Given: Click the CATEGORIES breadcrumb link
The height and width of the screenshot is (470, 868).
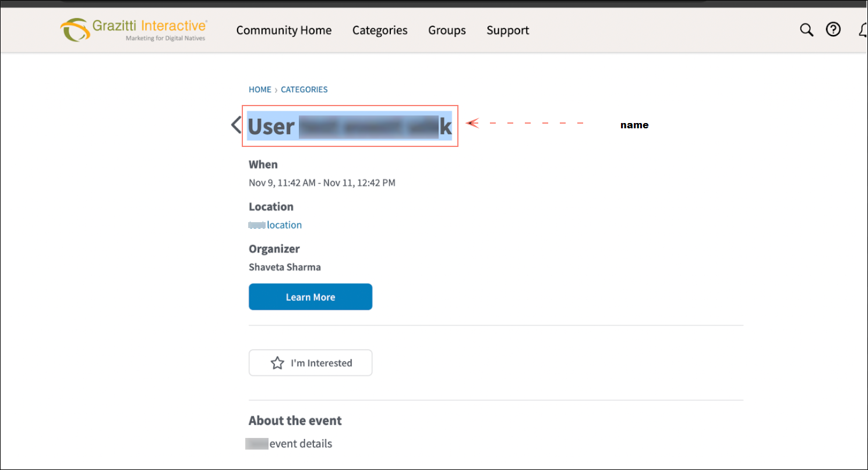Looking at the screenshot, I should pos(304,90).
